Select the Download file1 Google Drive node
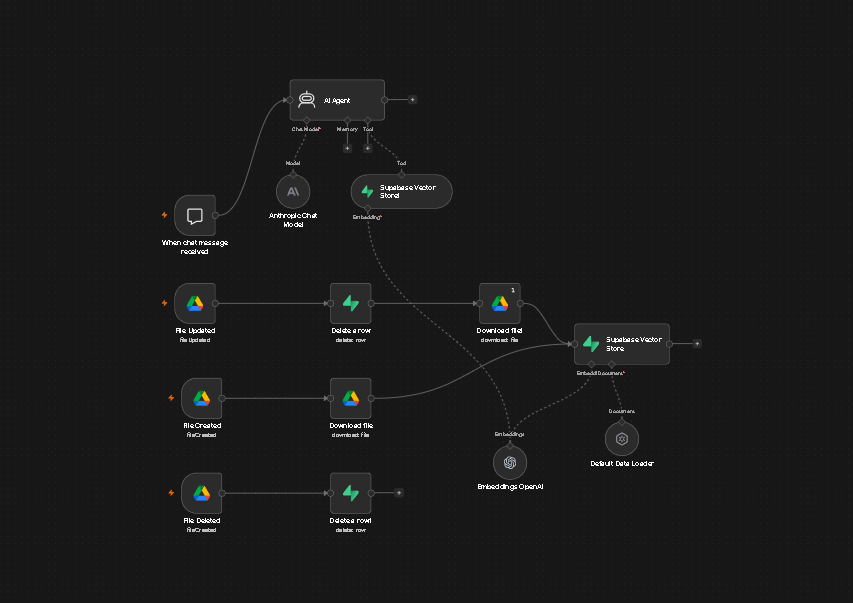The image size is (853, 603). tap(499, 303)
